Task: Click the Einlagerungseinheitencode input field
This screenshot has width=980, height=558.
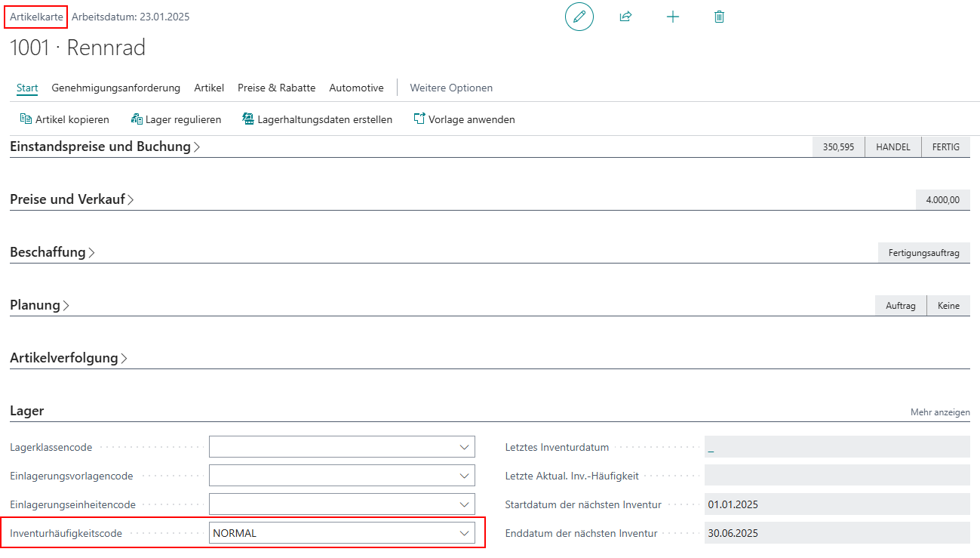Action: pyautogui.click(x=332, y=504)
